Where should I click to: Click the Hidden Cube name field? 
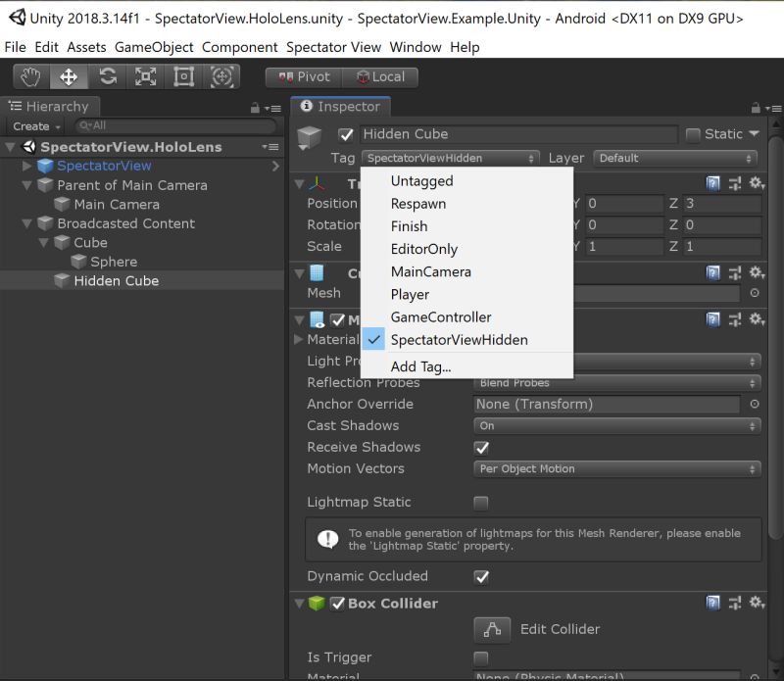[x=518, y=134]
